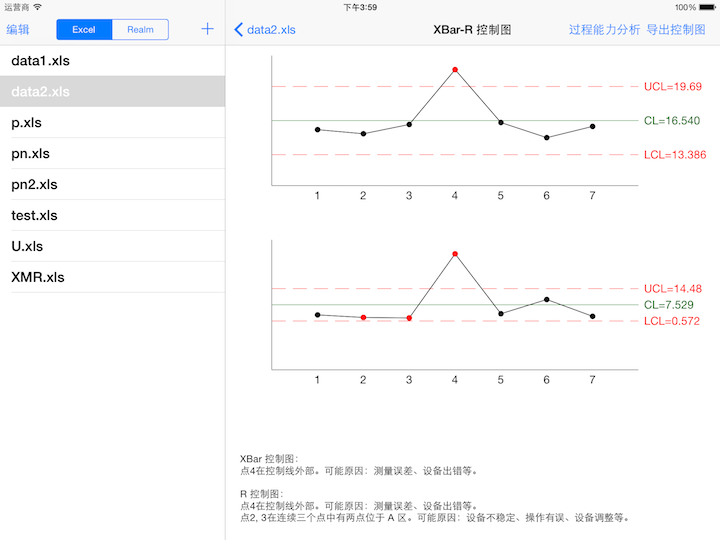Tap the battery indicator in the status bar
The width and height of the screenshot is (720, 540).
pos(707,7)
